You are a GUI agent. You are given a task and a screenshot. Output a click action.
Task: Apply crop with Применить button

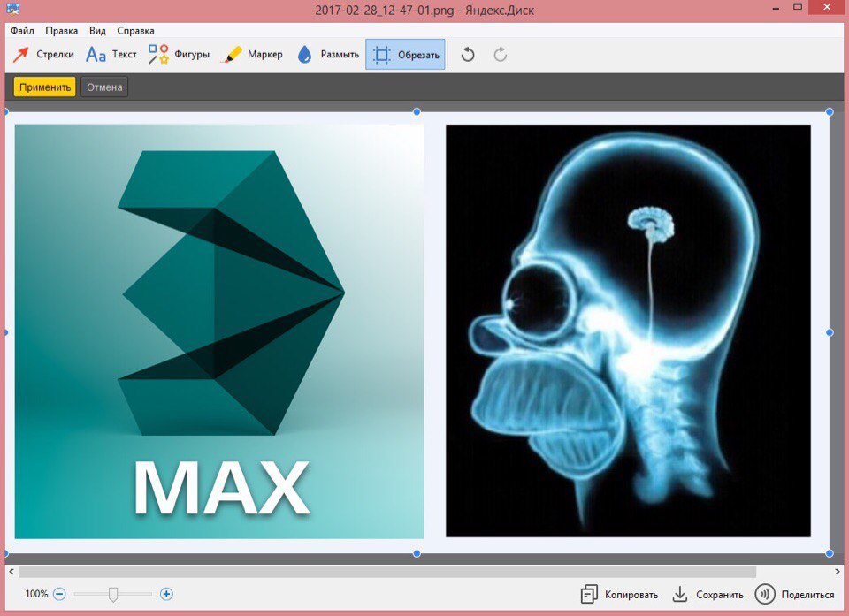pyautogui.click(x=45, y=87)
